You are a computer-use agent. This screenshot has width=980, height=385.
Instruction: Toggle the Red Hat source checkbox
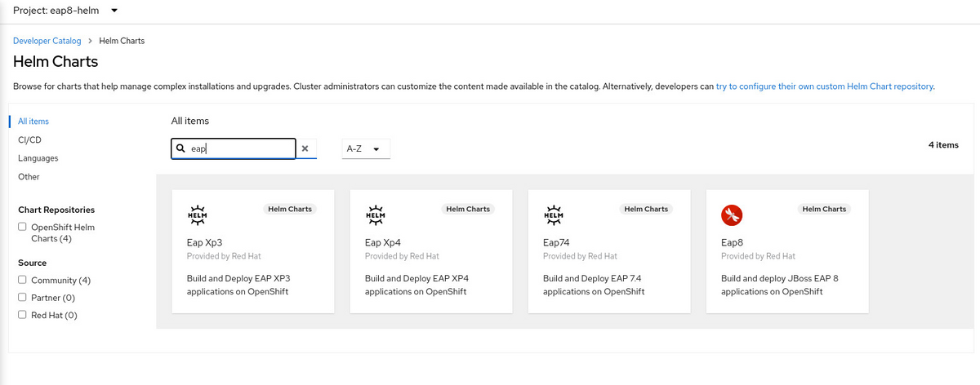(x=23, y=315)
